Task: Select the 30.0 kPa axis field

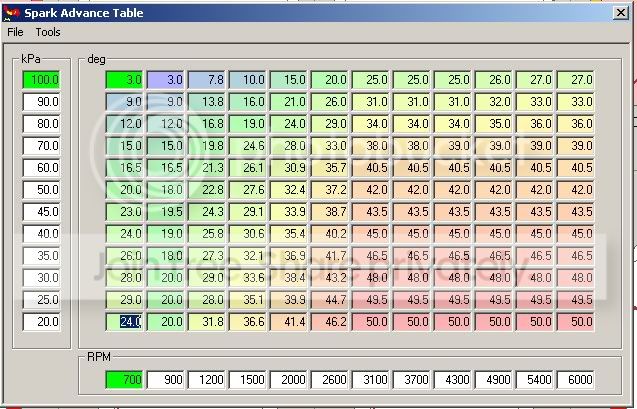Action: (x=41, y=278)
